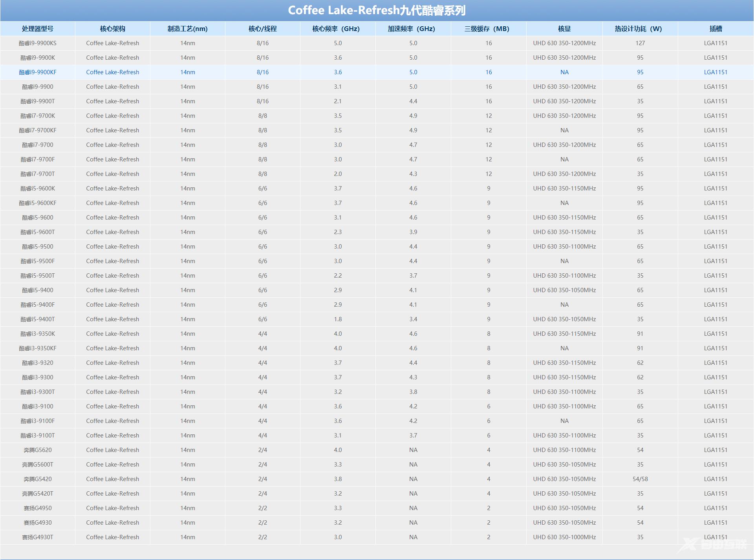Viewport: 754px width, 560px height.
Task: Click the 2.1 core frequency for i9-9900T
Action: [x=338, y=101]
